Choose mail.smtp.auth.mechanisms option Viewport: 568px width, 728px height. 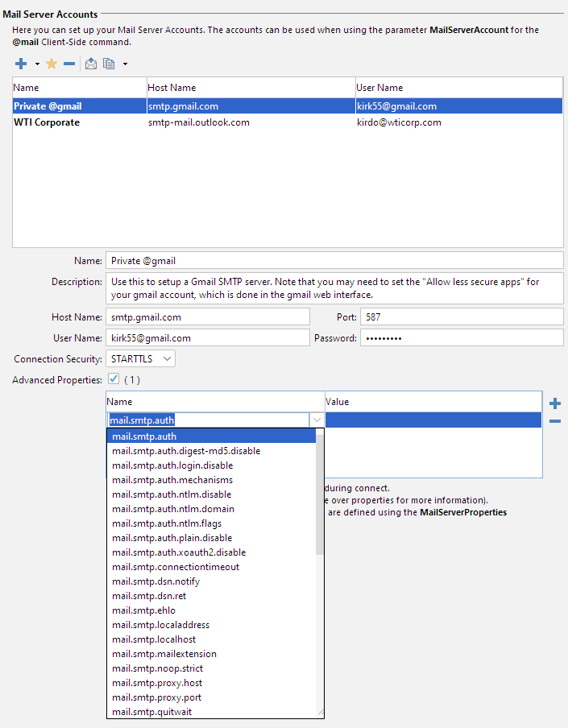point(172,480)
